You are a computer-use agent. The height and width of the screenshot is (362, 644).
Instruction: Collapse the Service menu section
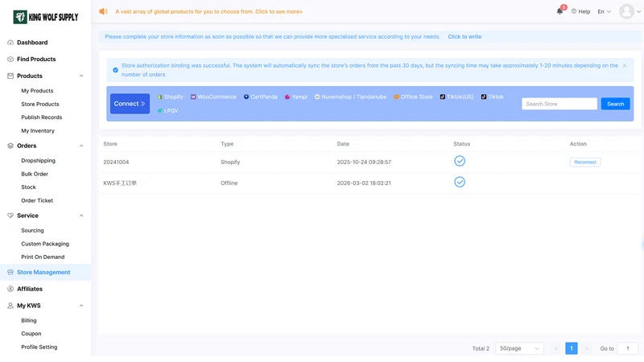(x=81, y=216)
